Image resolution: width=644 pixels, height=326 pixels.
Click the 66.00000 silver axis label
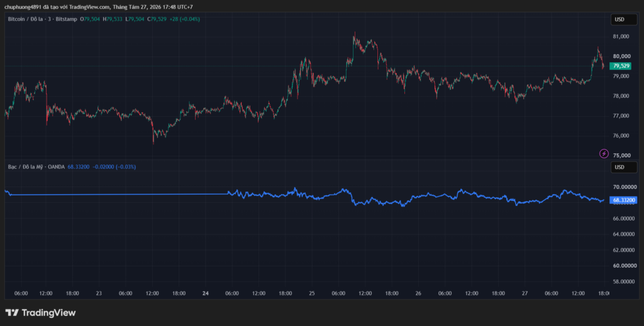tap(623, 219)
